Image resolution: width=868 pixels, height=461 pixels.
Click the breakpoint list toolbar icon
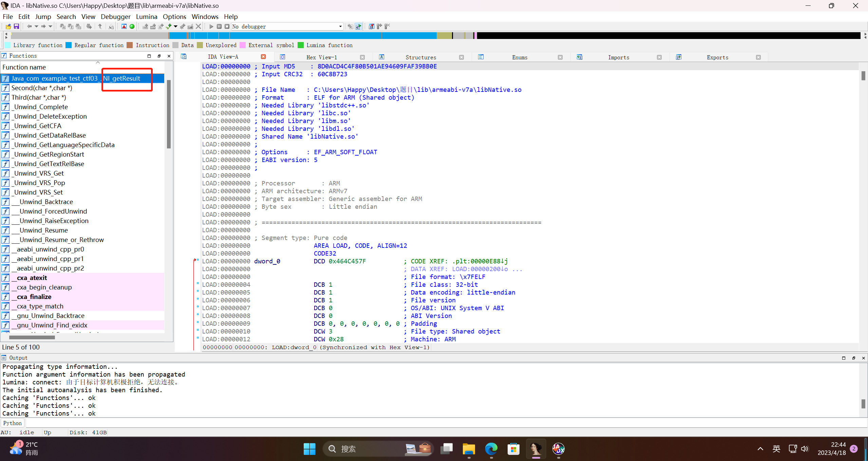(x=372, y=26)
